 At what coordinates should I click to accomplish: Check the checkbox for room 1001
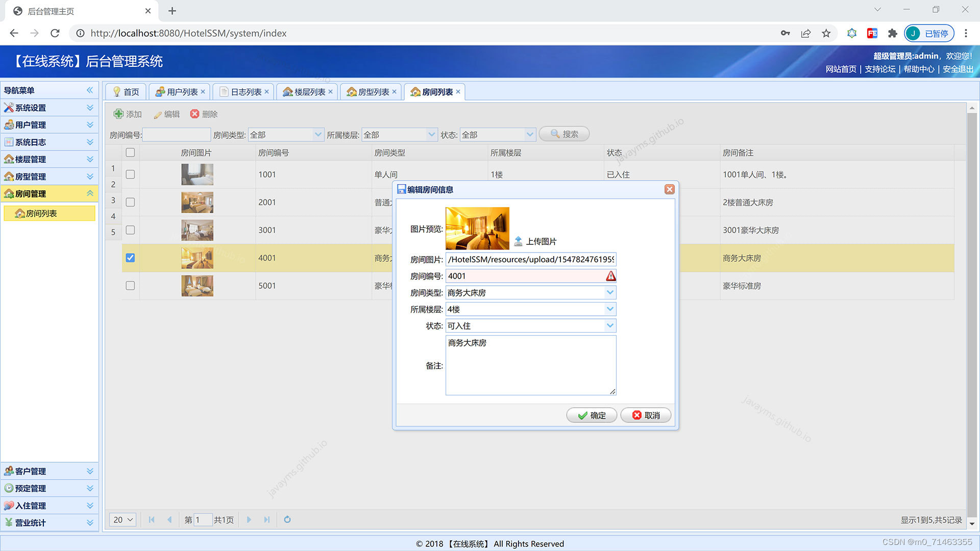(130, 174)
